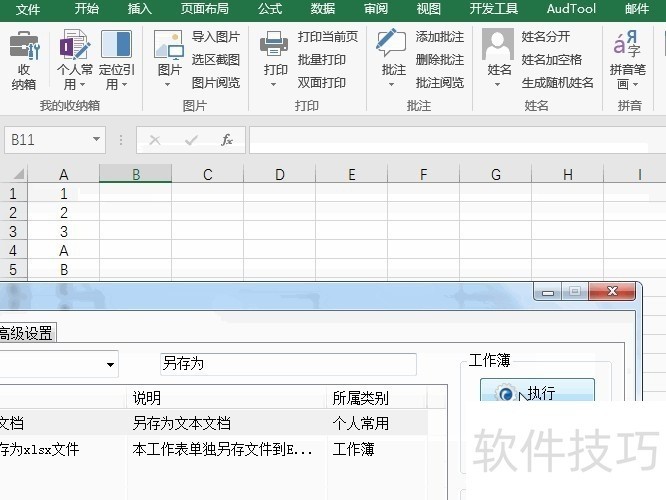Click the select-all corner triangle
The height and width of the screenshot is (500, 666).
pyautogui.click(x=18, y=174)
